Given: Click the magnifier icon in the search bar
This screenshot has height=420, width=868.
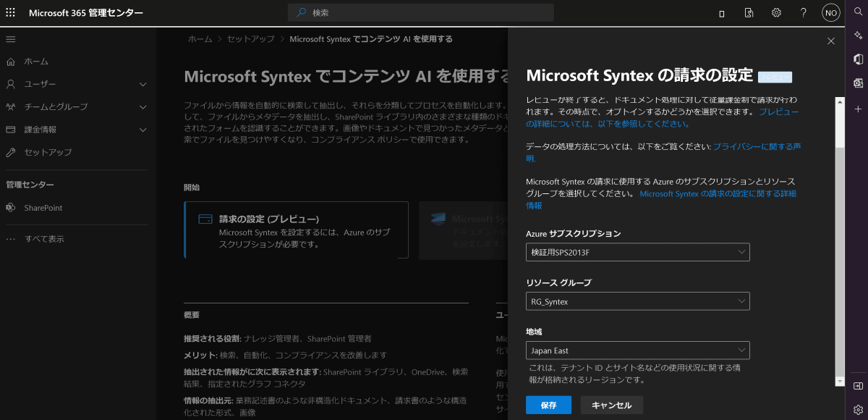Looking at the screenshot, I should click(301, 13).
